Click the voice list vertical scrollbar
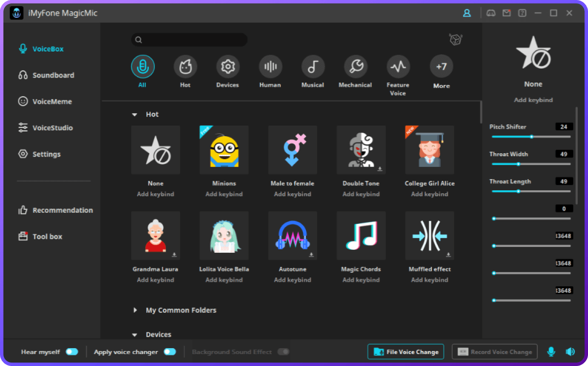 tap(481, 112)
